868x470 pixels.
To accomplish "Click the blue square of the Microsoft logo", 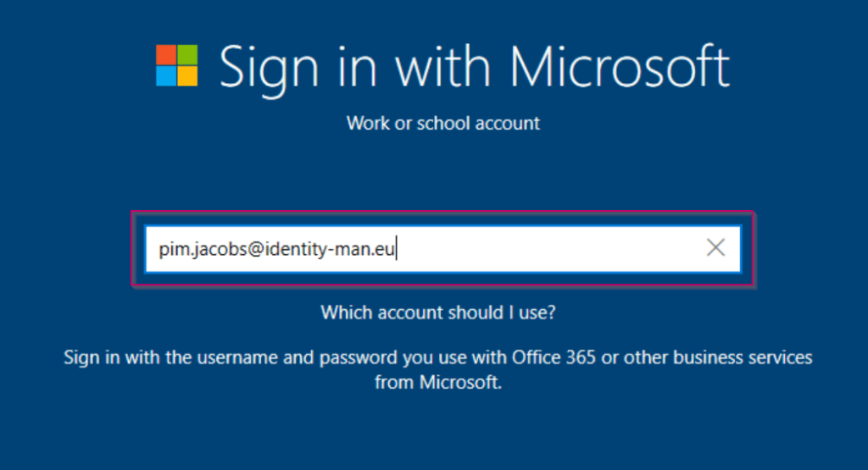I will tap(165, 76).
